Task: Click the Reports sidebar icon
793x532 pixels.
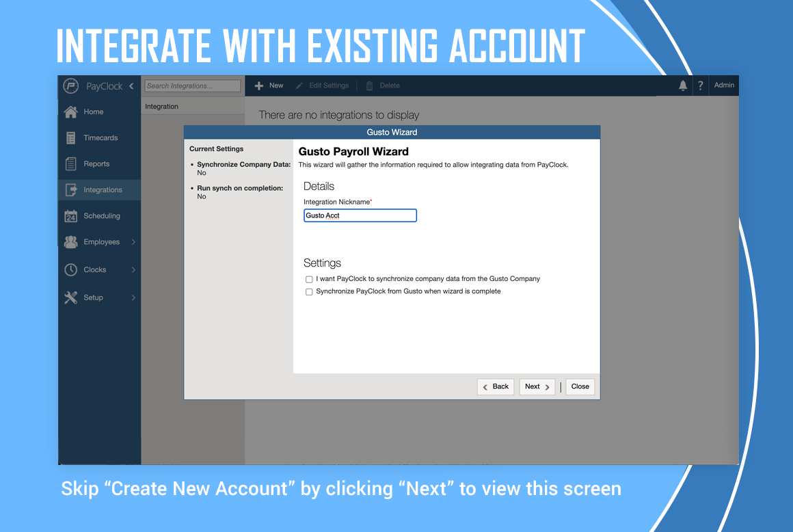Action: [71, 164]
